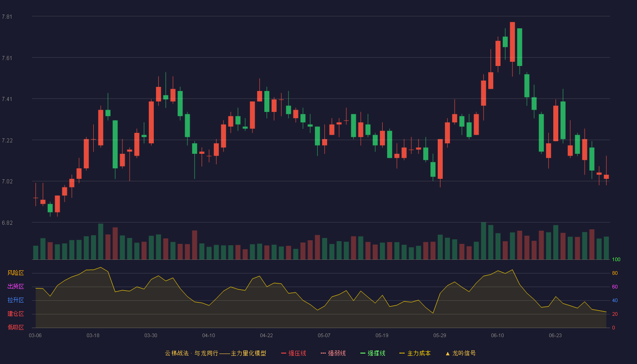
Task: Select the 03-18 date label
Action: (x=93, y=335)
